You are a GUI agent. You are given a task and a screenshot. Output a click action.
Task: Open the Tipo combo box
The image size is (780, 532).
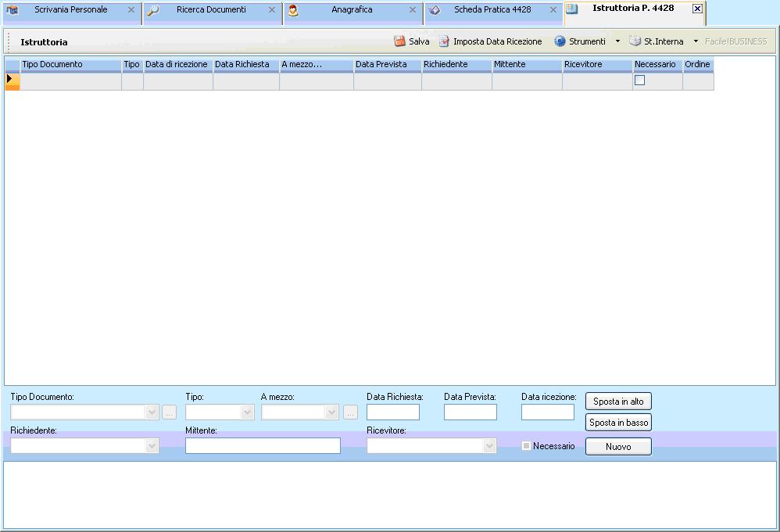pos(247,412)
